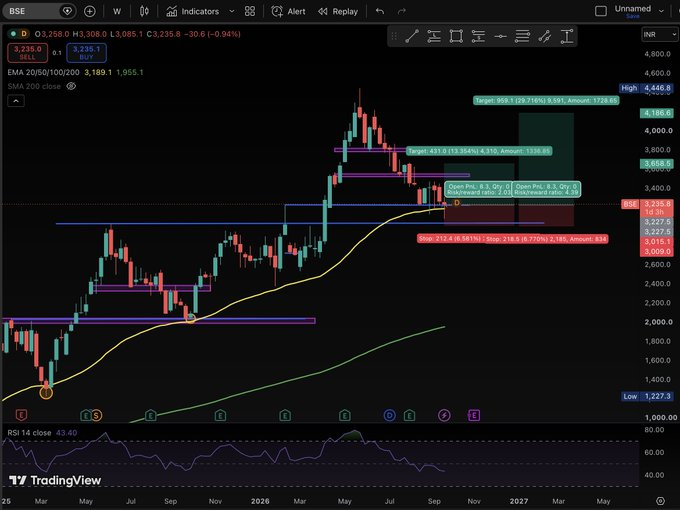Open the INR currency dropdown

(659, 34)
